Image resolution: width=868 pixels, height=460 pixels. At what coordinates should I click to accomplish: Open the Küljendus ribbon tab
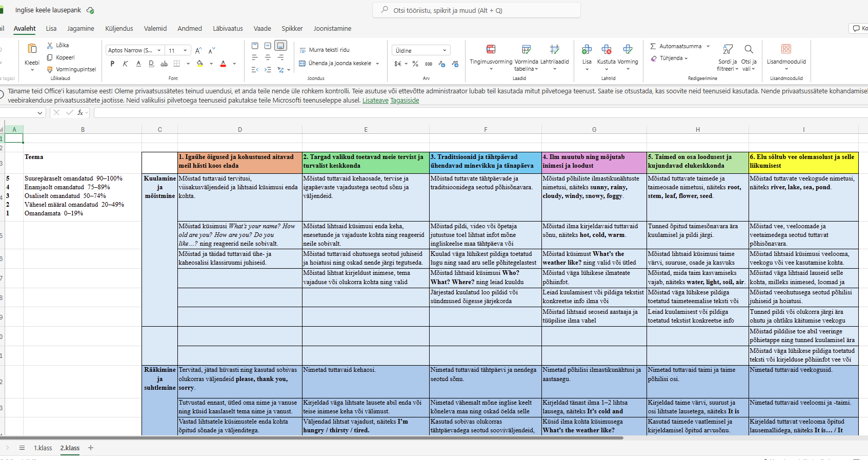coord(119,29)
